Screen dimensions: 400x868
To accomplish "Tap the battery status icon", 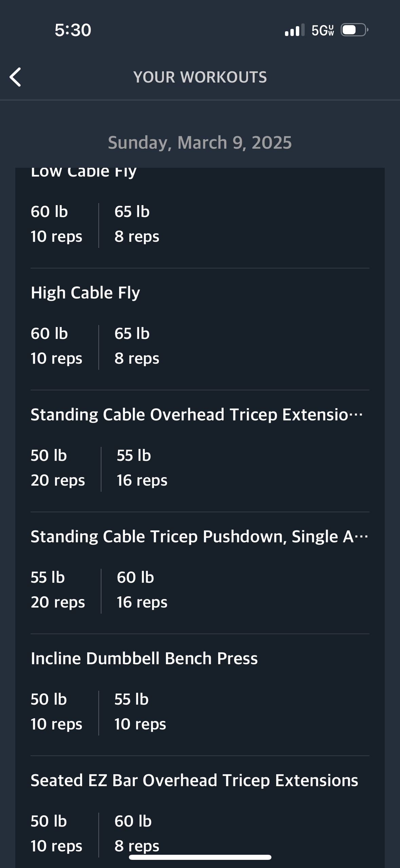I will [354, 30].
